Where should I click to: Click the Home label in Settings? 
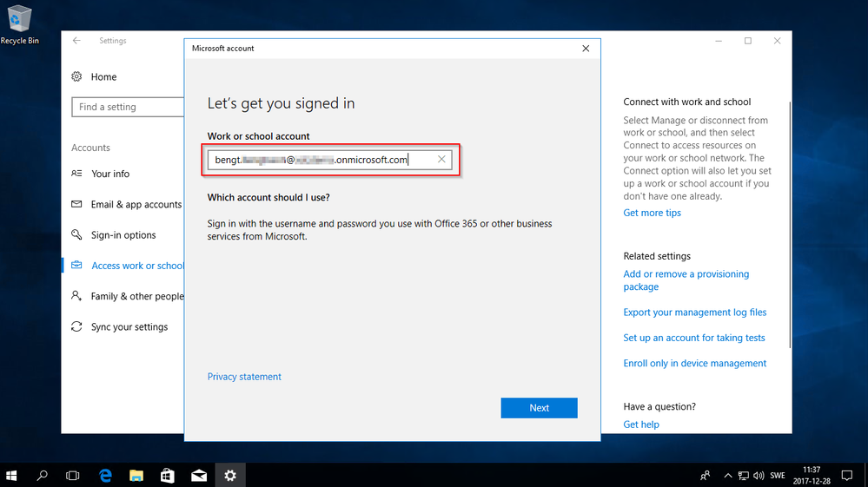coord(103,77)
